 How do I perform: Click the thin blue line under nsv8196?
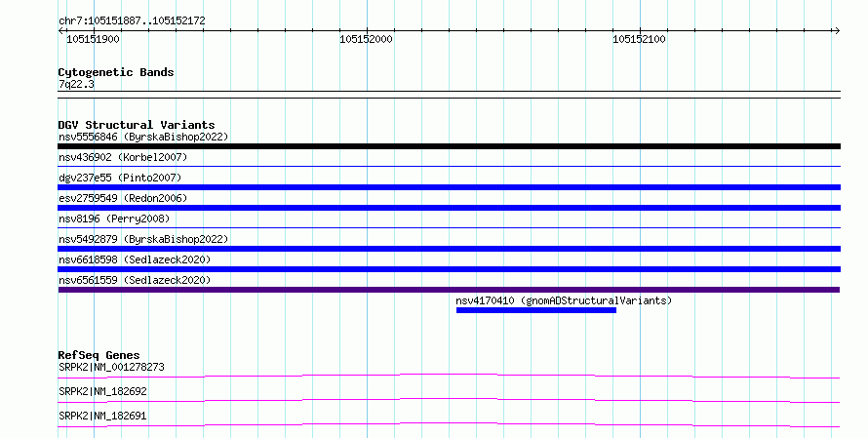[449, 227]
